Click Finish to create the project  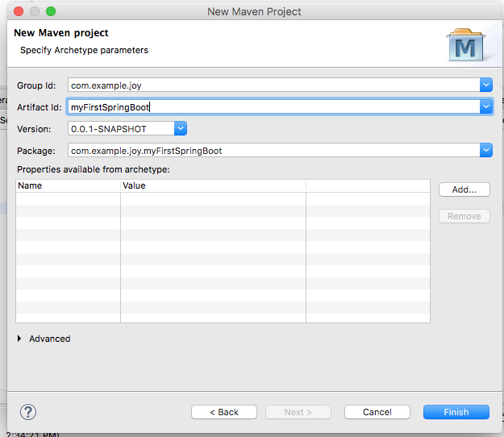[x=456, y=412]
